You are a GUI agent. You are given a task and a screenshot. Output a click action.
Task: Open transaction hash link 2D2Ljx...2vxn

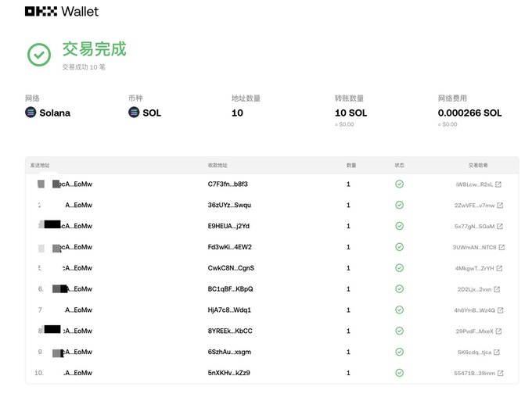(474, 289)
